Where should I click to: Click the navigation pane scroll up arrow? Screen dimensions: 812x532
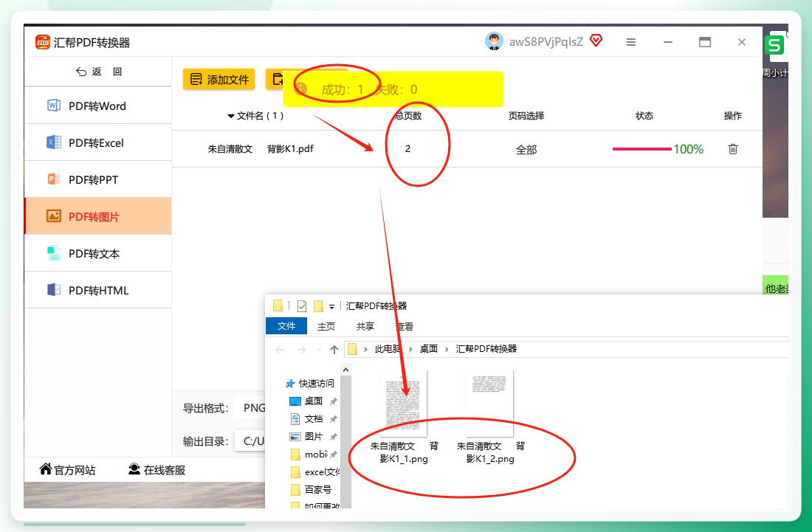[x=346, y=370]
